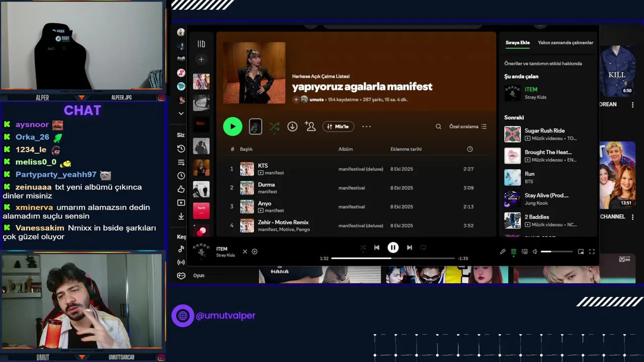
Task: Click the Mix'le button
Action: (338, 127)
